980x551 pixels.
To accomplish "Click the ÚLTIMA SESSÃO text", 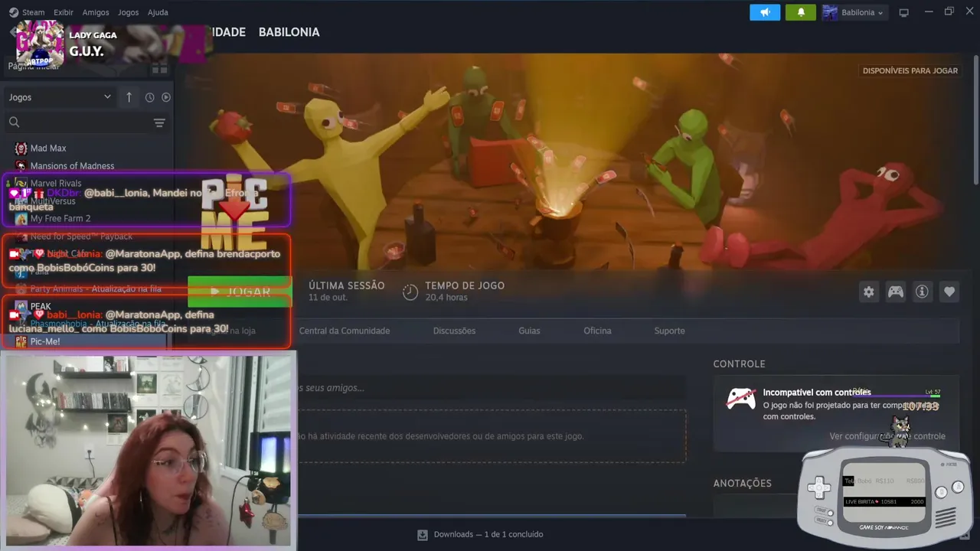I will [347, 285].
